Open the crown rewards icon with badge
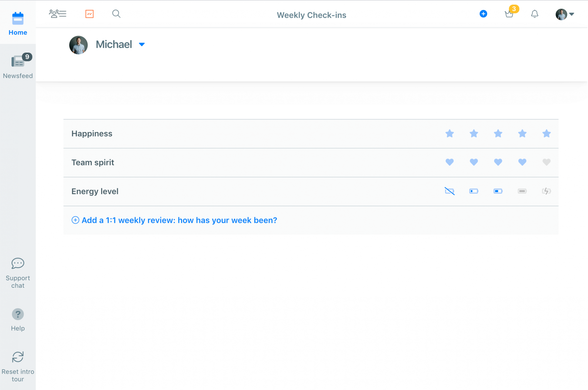 click(x=509, y=14)
